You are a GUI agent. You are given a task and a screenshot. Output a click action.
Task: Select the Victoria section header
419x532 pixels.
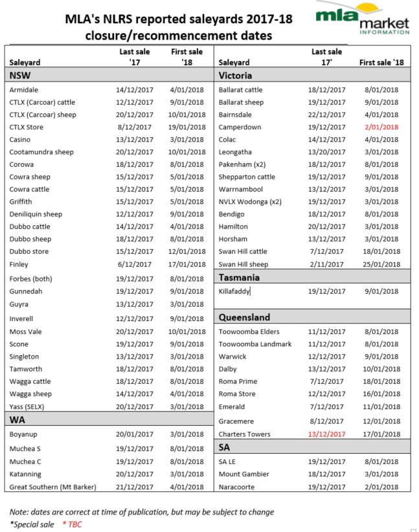[x=312, y=75]
